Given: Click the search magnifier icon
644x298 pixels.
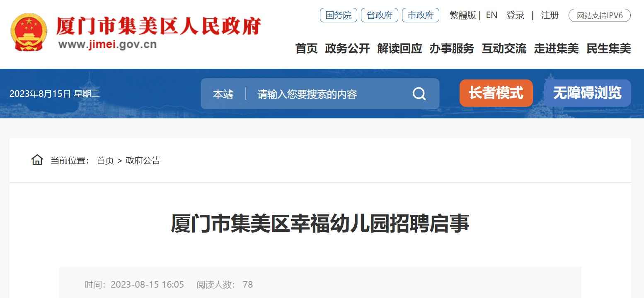Looking at the screenshot, I should click(419, 94).
